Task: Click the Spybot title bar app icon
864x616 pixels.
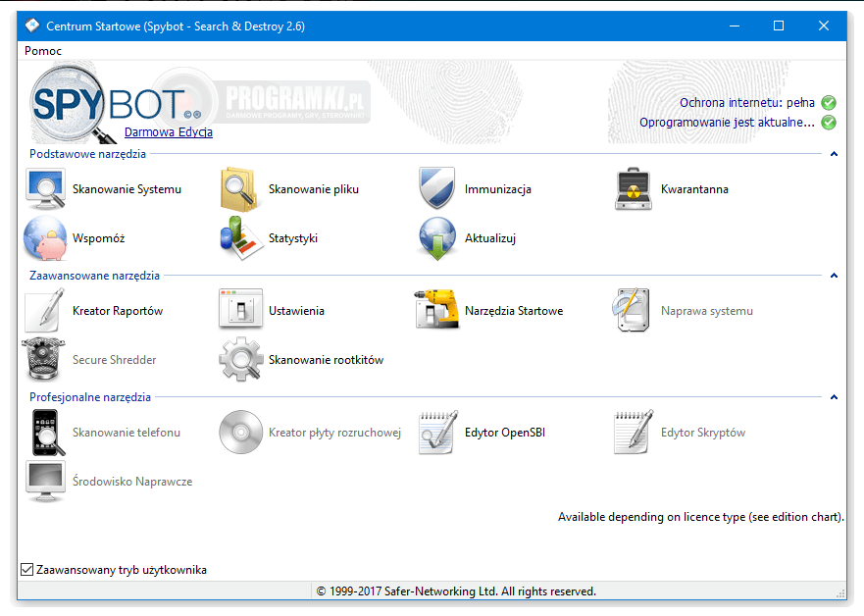Action: click(x=32, y=26)
